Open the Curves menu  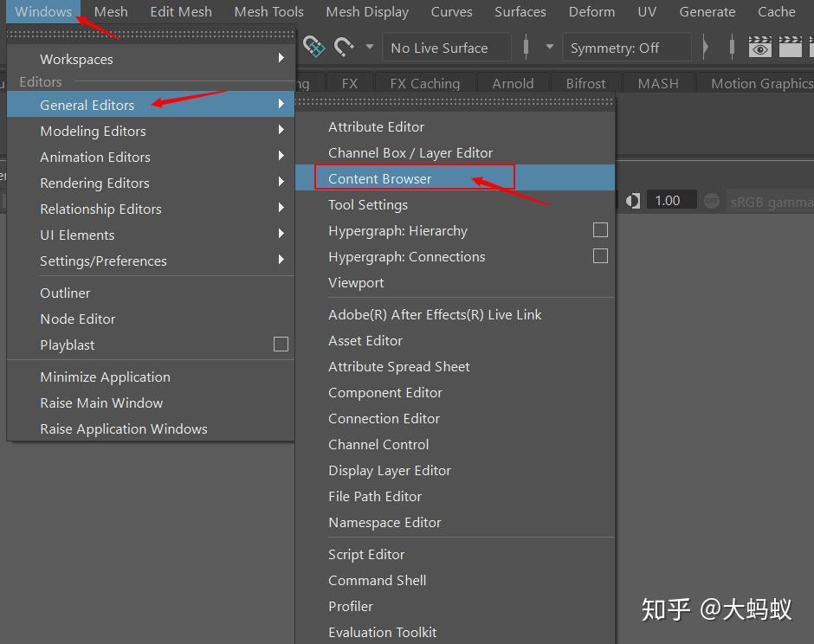tap(451, 11)
